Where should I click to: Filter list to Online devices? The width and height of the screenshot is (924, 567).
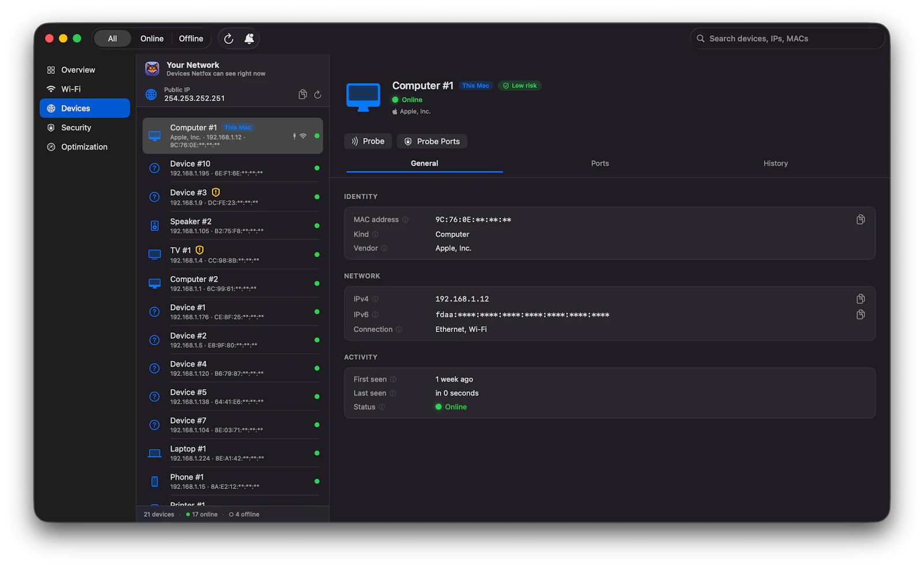[x=152, y=39]
